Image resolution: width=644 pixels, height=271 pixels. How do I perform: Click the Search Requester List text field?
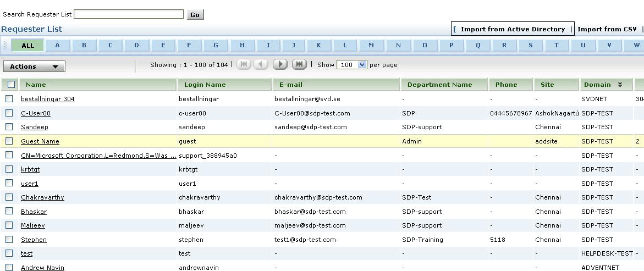[x=129, y=14]
